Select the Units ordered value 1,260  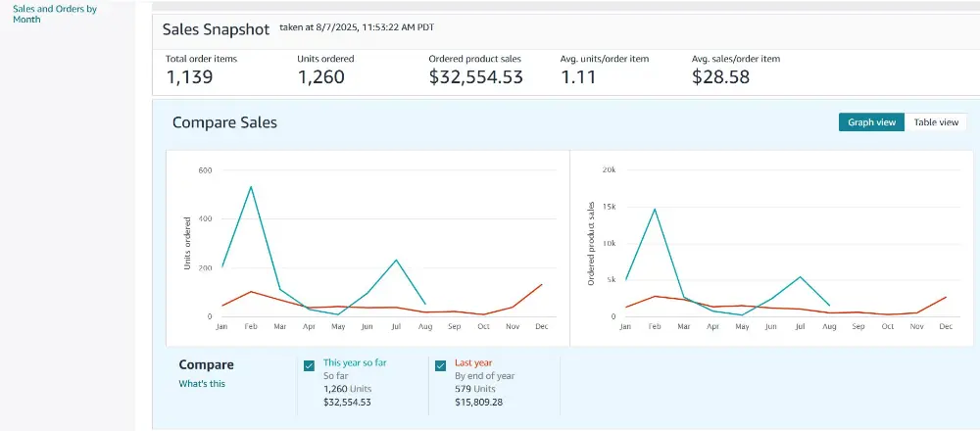pos(320,76)
